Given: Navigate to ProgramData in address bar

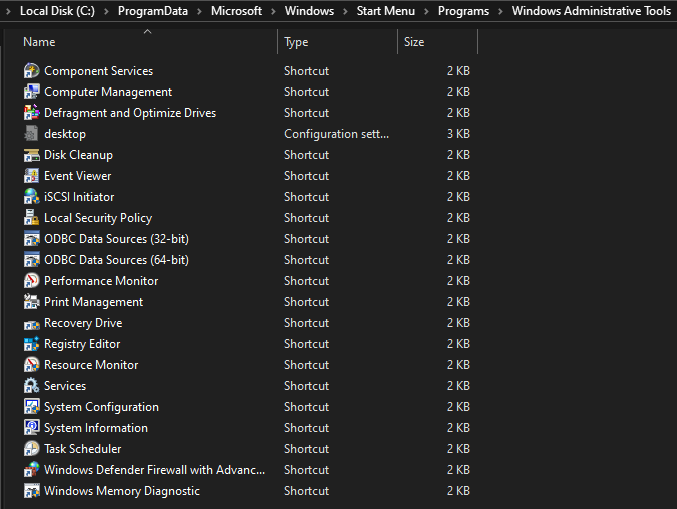Looking at the screenshot, I should tap(153, 11).
